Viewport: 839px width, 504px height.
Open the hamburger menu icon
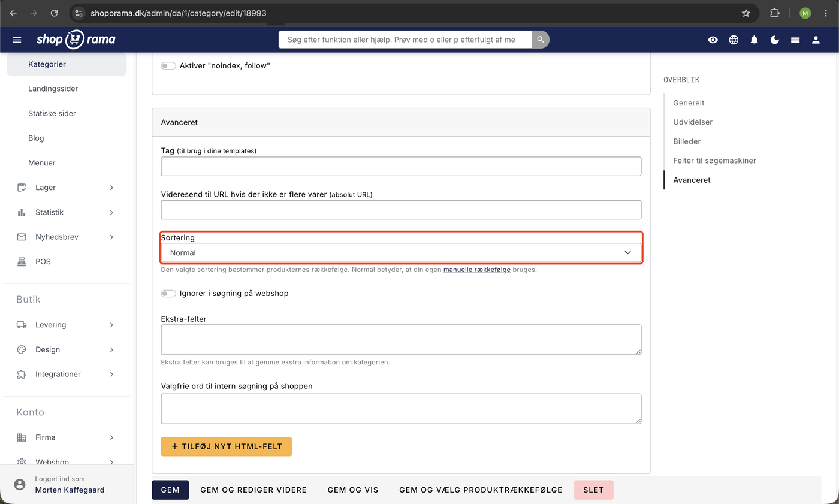[17, 40]
